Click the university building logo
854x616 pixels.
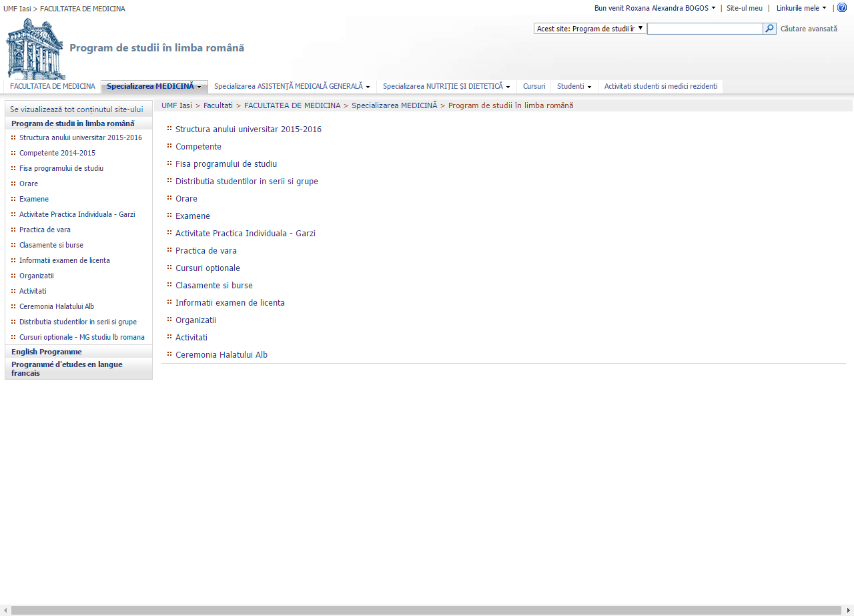click(x=35, y=49)
